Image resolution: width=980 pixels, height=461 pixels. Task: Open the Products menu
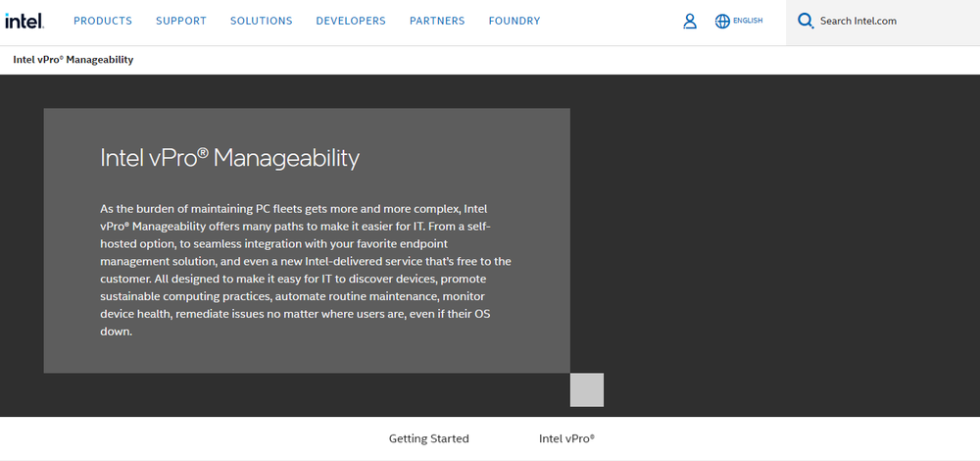103,22
